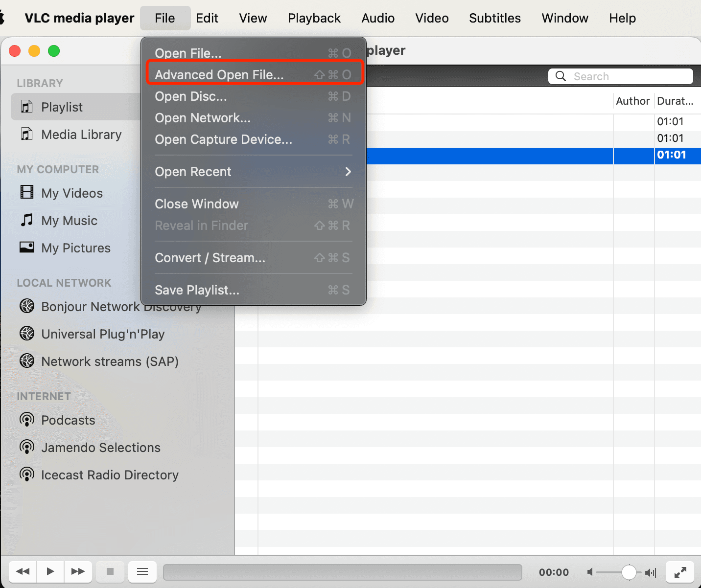The image size is (701, 588).
Task: Click the Network streams (SAP) globe icon
Action: point(27,361)
